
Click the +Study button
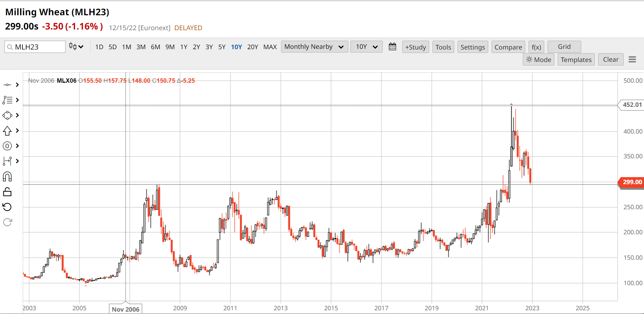pos(416,47)
